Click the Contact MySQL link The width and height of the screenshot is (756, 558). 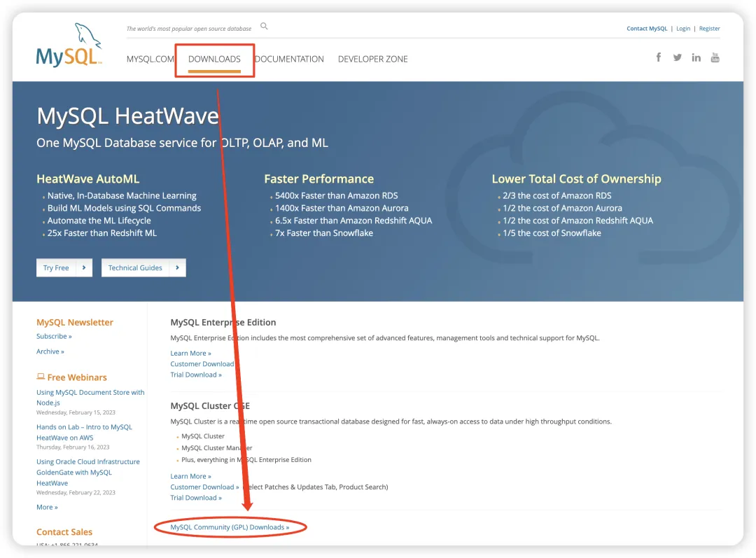click(647, 29)
